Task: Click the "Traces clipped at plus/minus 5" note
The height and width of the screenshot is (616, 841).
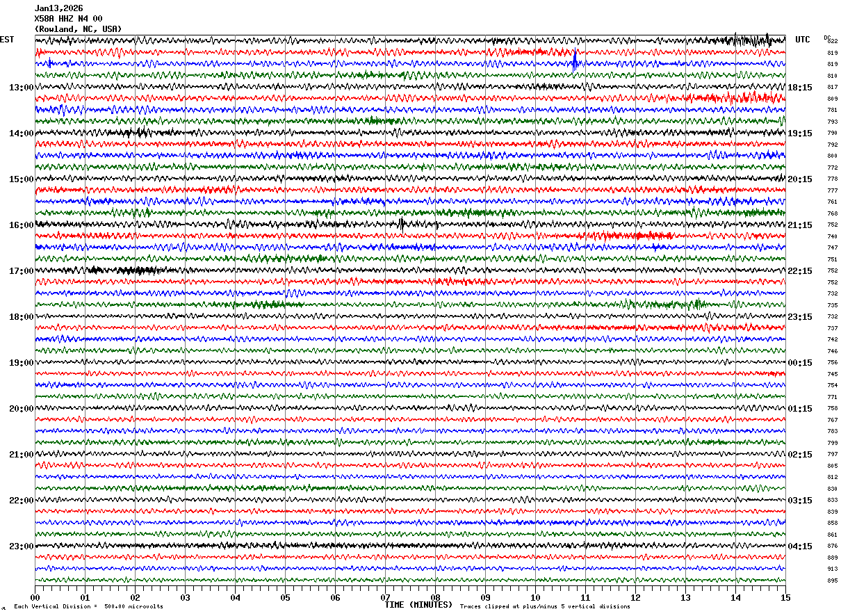Action: [545, 607]
